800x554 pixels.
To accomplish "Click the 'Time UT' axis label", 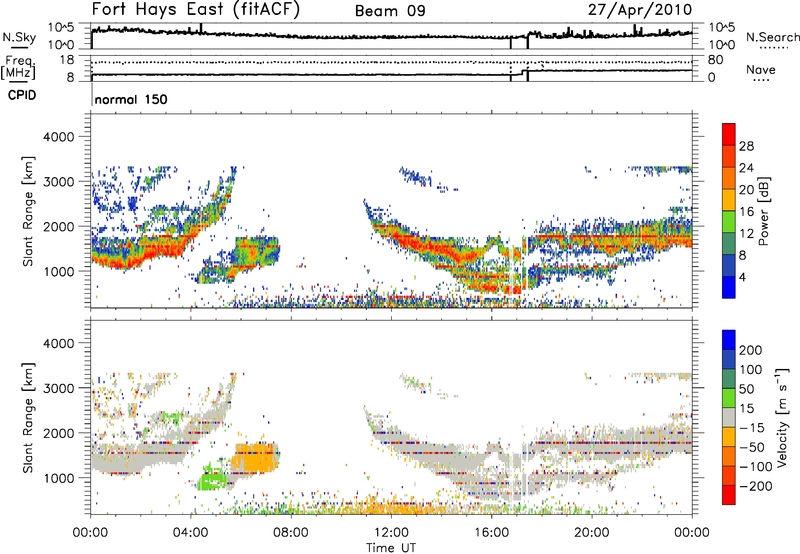I will point(391,548).
